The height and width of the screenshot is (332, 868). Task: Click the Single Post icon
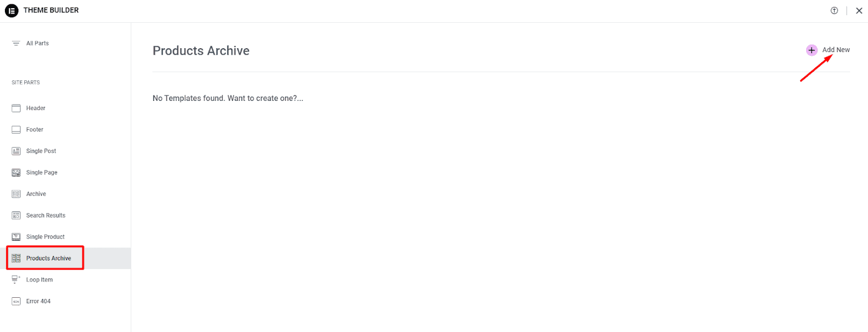tap(16, 151)
